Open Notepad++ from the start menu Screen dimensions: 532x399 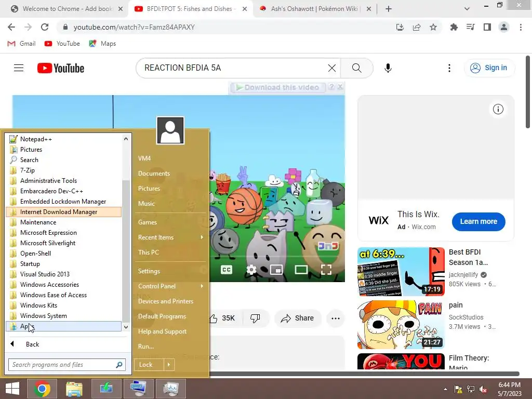64,139
